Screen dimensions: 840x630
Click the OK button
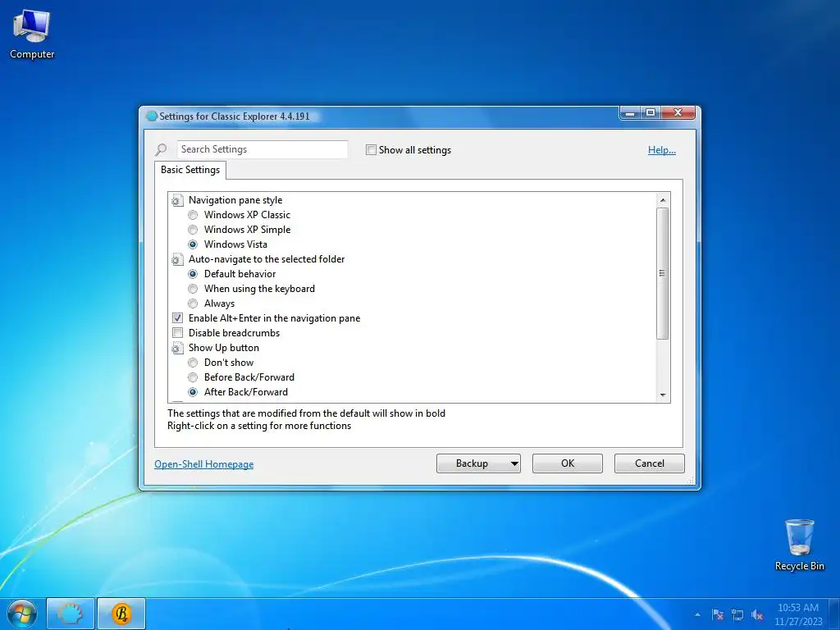pyautogui.click(x=568, y=463)
